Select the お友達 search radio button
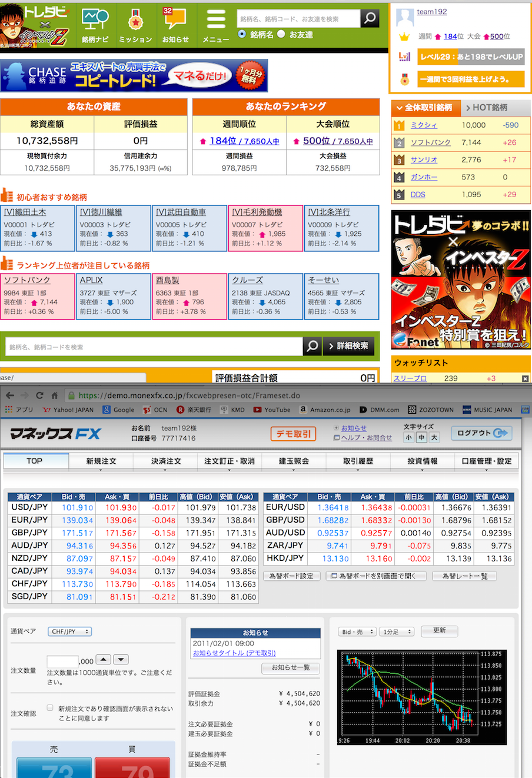Viewport: 532px width, 778px height. 281,35
